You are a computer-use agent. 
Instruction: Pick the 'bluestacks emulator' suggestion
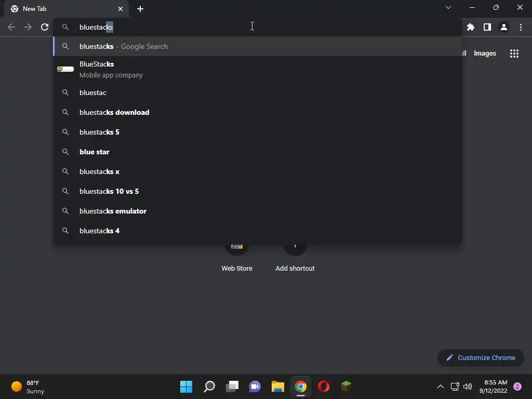[x=258, y=211]
